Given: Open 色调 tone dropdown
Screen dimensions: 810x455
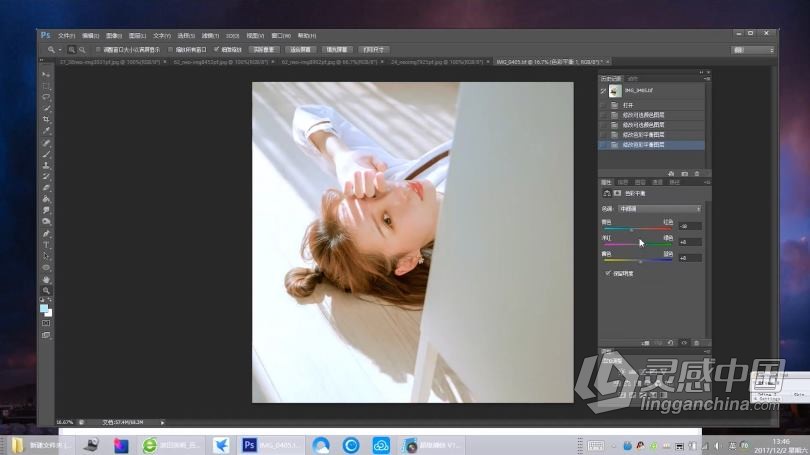Looking at the screenshot, I should 660,209.
